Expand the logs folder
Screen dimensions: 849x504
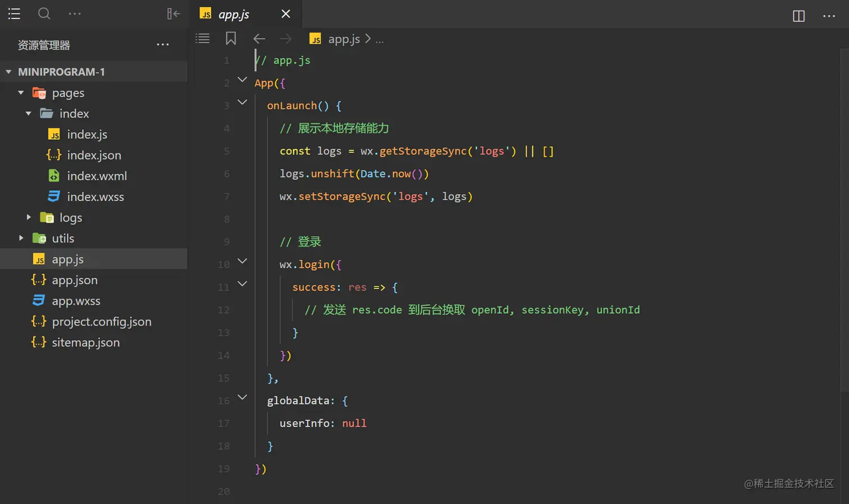[x=29, y=217]
